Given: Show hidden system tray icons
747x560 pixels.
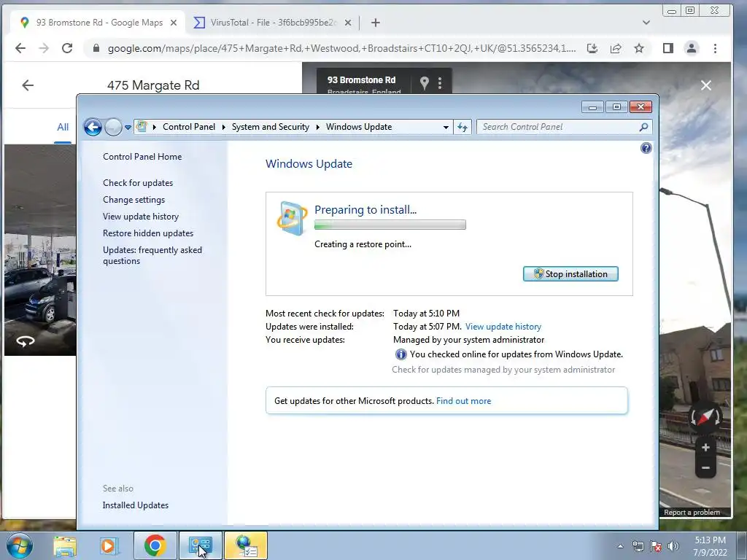Looking at the screenshot, I should pos(620,546).
